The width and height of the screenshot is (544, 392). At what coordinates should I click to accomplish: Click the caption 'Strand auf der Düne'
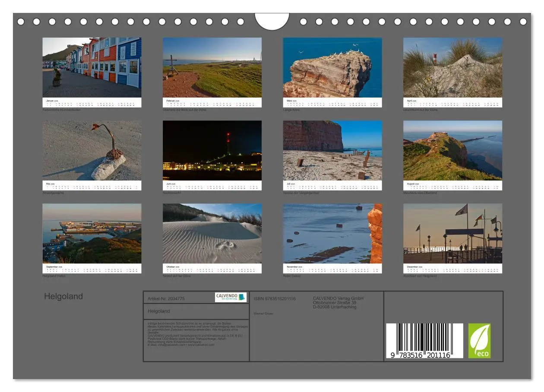pyautogui.click(x=177, y=276)
